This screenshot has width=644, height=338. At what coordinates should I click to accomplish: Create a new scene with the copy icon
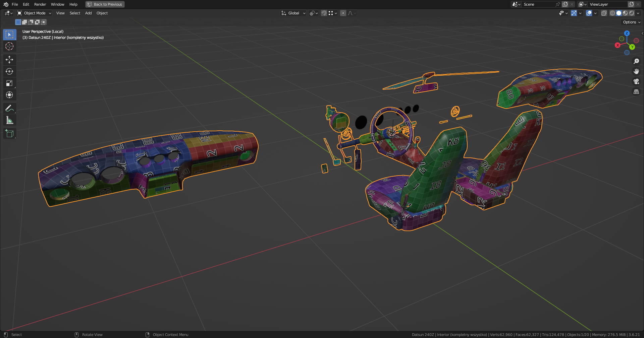coord(565,4)
